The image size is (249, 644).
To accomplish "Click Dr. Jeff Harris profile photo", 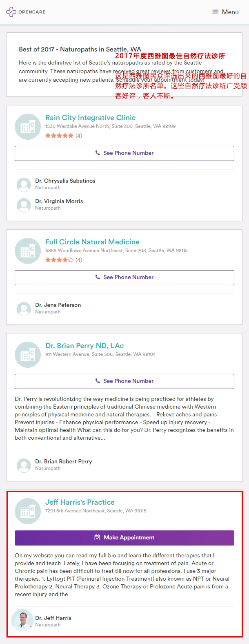I will coord(22,621).
